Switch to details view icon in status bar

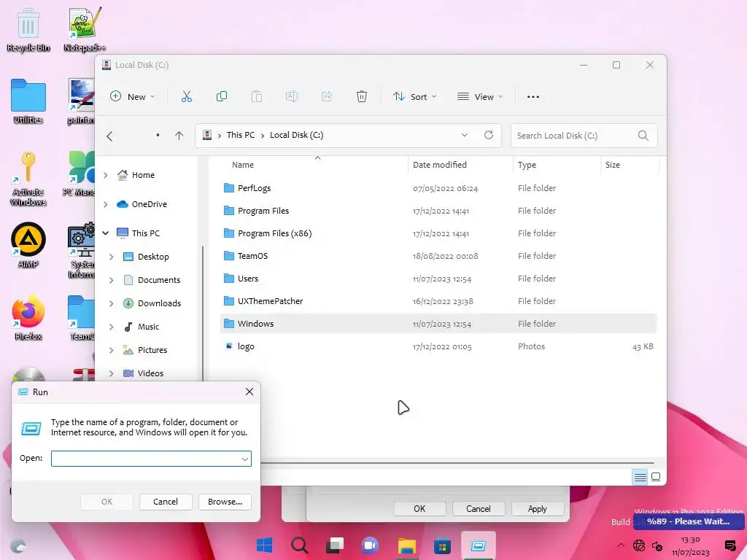tap(640, 477)
